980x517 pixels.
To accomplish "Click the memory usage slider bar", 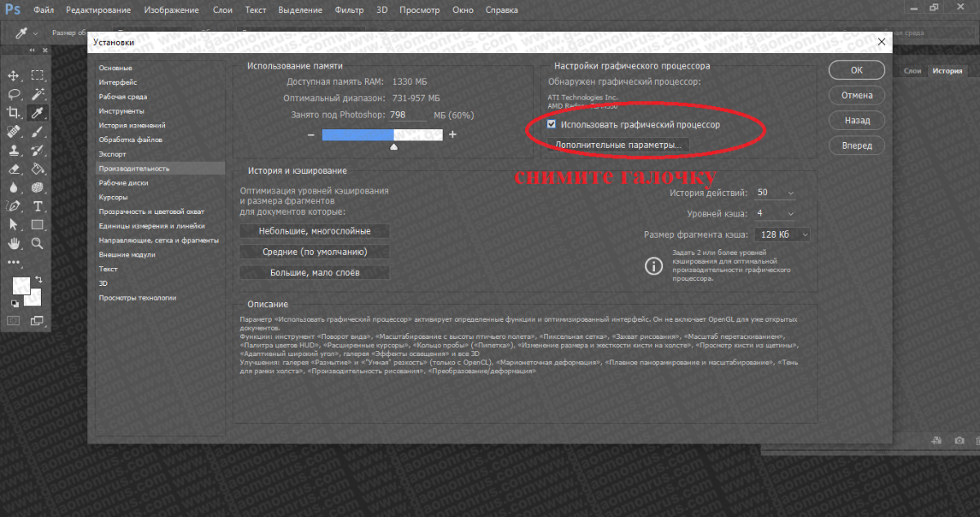I will [382, 135].
